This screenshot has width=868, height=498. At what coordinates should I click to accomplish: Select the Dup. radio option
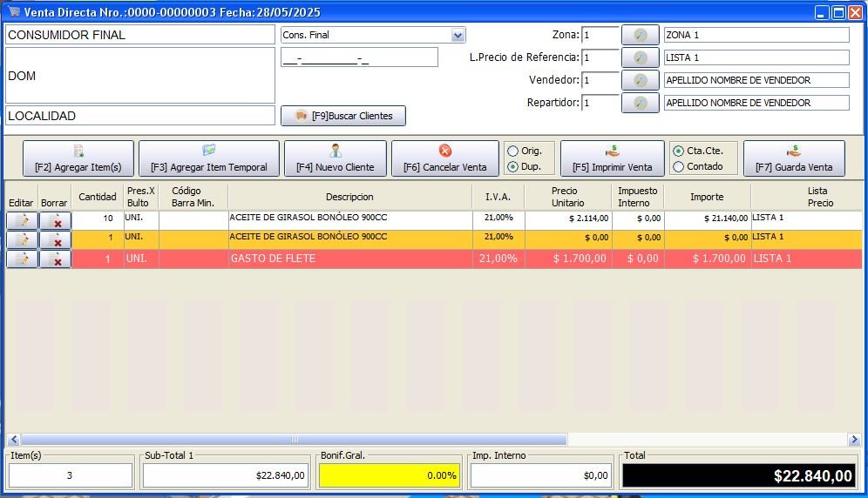(512, 166)
